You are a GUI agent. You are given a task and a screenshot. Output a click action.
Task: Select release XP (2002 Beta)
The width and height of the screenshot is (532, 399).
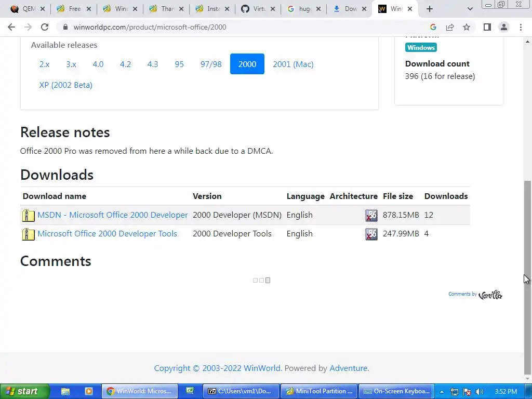click(66, 85)
